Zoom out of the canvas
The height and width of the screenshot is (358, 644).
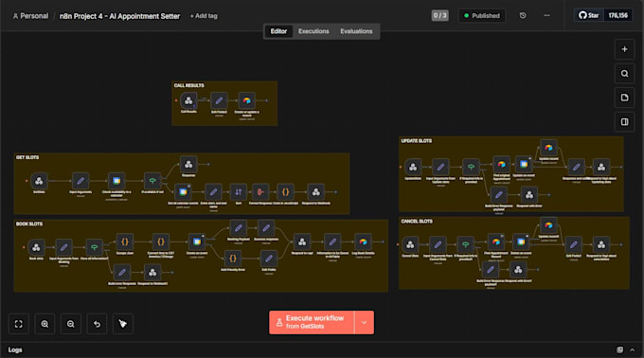(71, 324)
